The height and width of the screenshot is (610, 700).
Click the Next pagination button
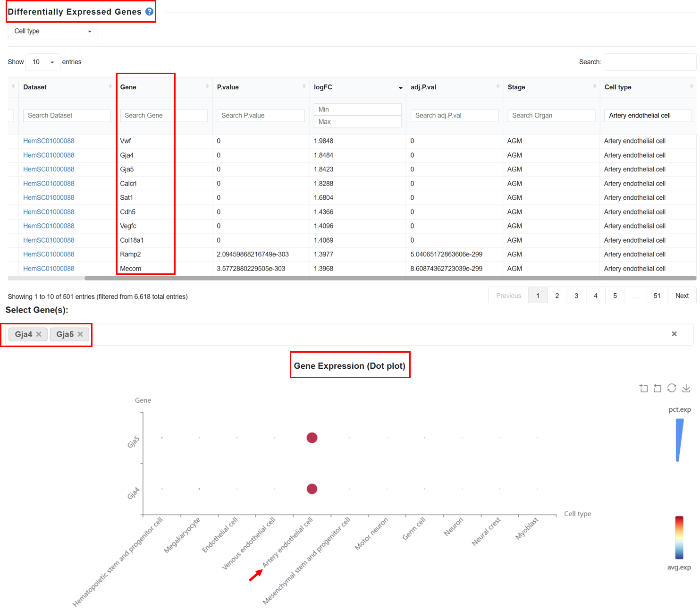coord(682,296)
